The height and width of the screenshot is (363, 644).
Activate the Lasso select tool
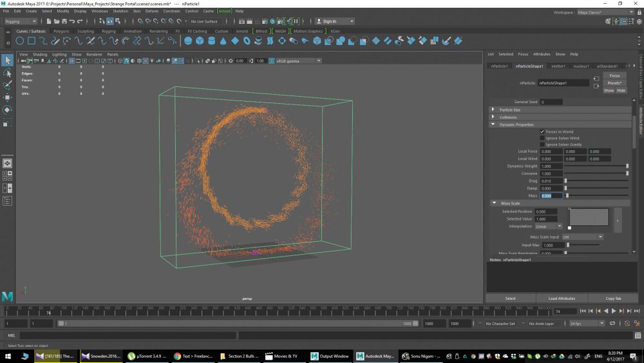pos(7,73)
